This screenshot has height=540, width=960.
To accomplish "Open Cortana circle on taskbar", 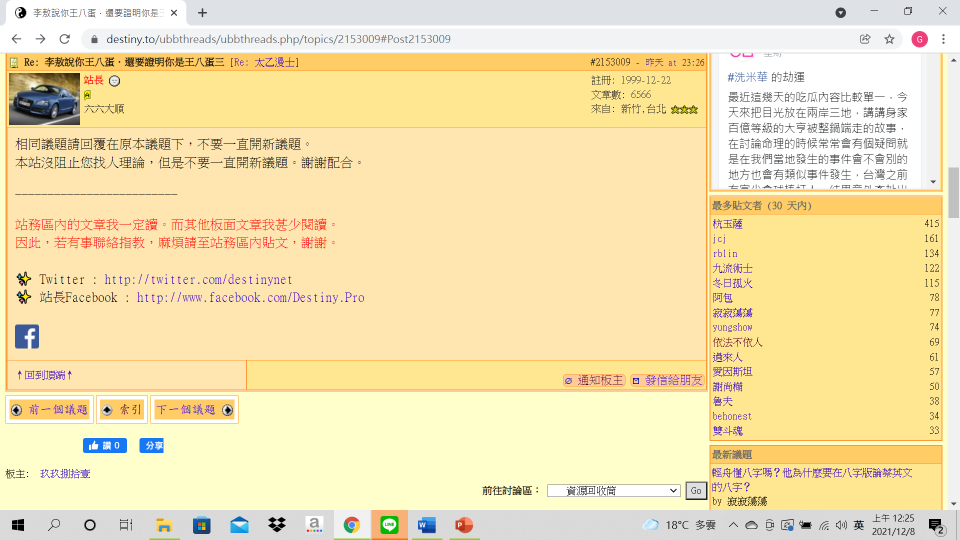I will click(x=90, y=525).
